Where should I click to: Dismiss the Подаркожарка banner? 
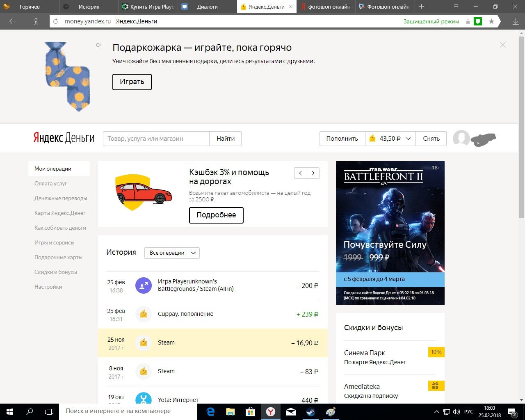point(503,45)
